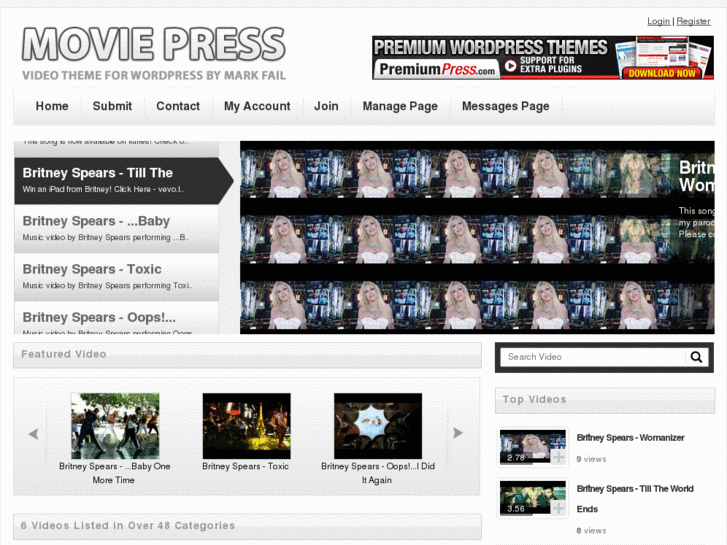Screen dimensions: 727x545
Task: Open the Home menu item
Action: click(x=52, y=106)
